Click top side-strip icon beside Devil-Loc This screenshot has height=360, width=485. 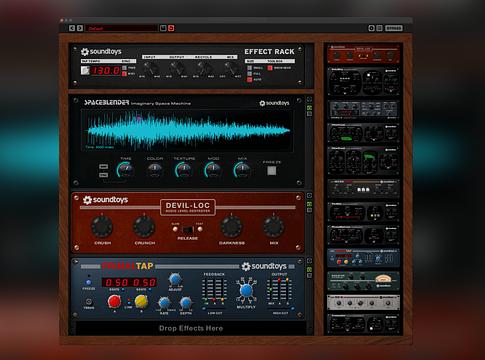click(309, 195)
